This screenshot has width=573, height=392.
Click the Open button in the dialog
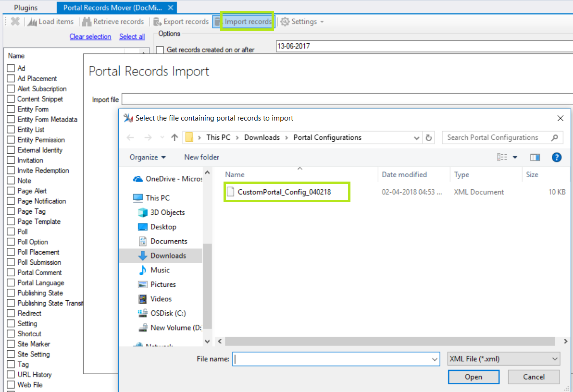point(473,377)
